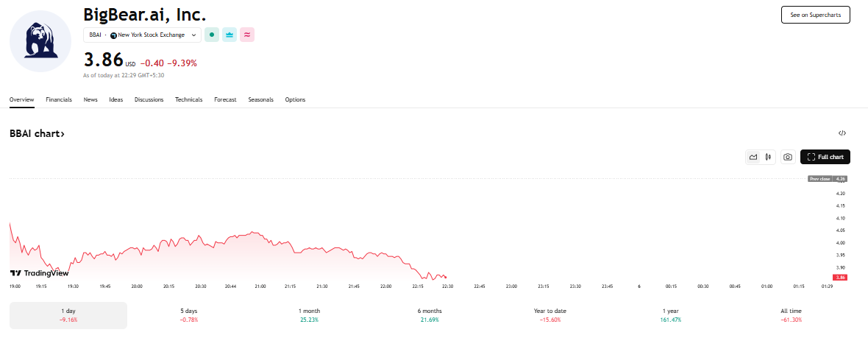868x338 pixels.
Task: Click the TradingView logo on chart
Action: (39, 272)
